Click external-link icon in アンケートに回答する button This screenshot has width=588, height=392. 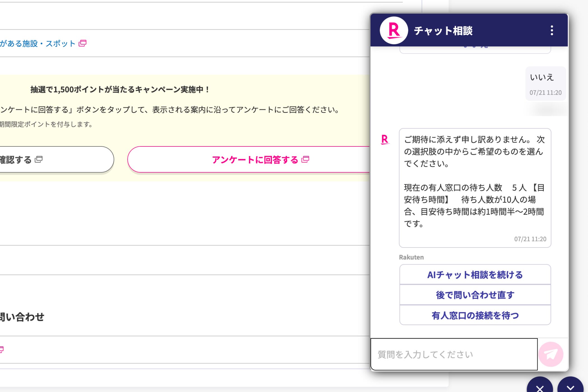[x=305, y=159]
